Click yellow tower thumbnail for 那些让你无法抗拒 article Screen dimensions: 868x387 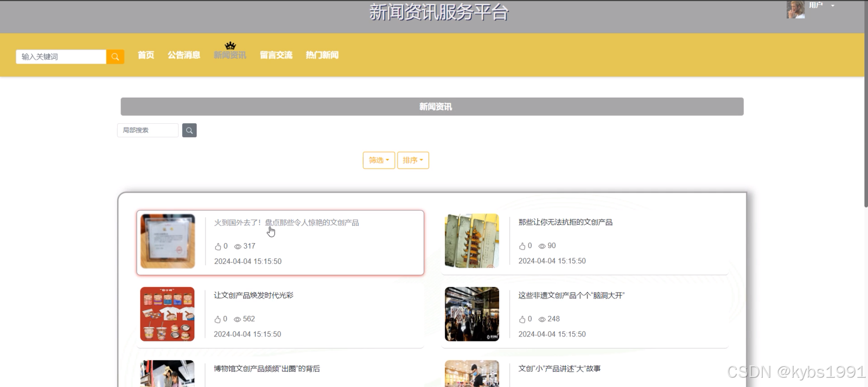pos(472,241)
